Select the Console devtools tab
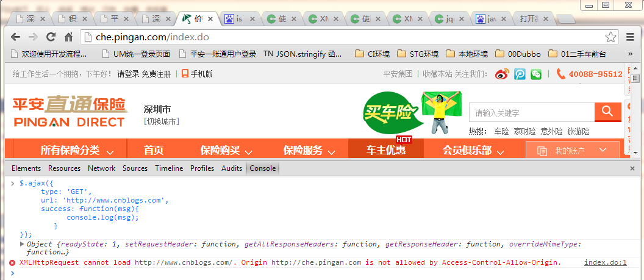Viewport: 644px width, 280px height. pyautogui.click(x=262, y=168)
